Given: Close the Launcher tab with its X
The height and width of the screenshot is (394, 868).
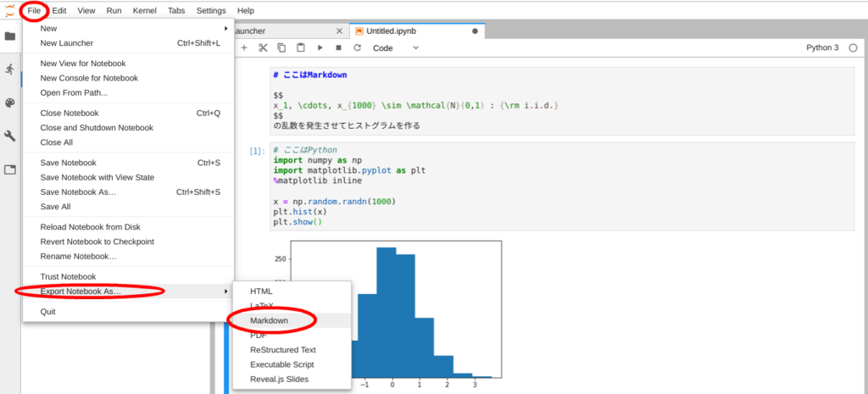Looking at the screenshot, I should (340, 31).
